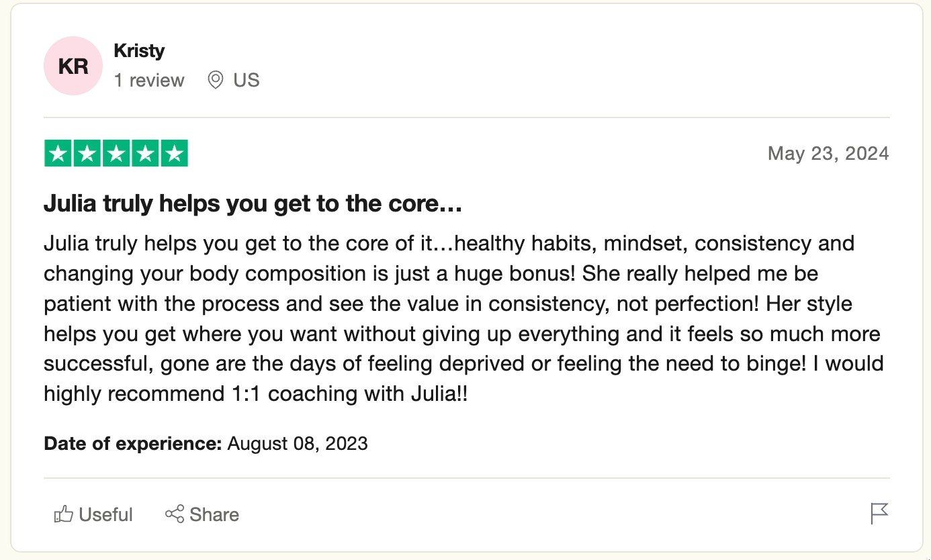The width and height of the screenshot is (931, 560).
Task: Click the fifth green star
Action: click(x=174, y=153)
